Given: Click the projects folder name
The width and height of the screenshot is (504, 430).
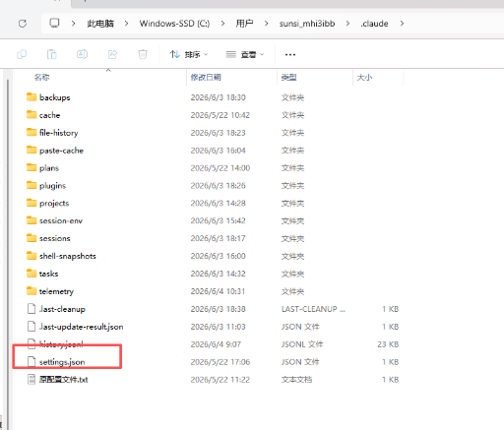Looking at the screenshot, I should point(54,204).
